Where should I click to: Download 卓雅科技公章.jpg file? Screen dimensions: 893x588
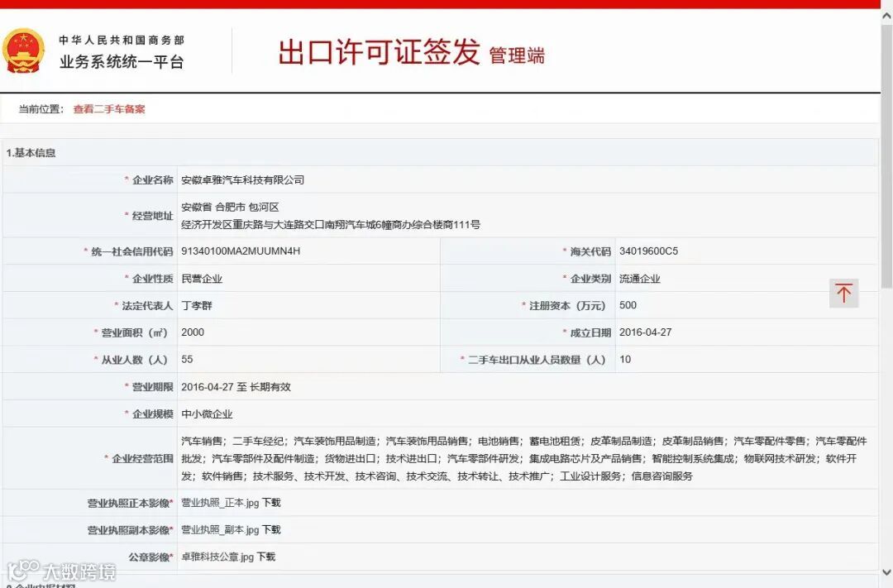[266, 557]
